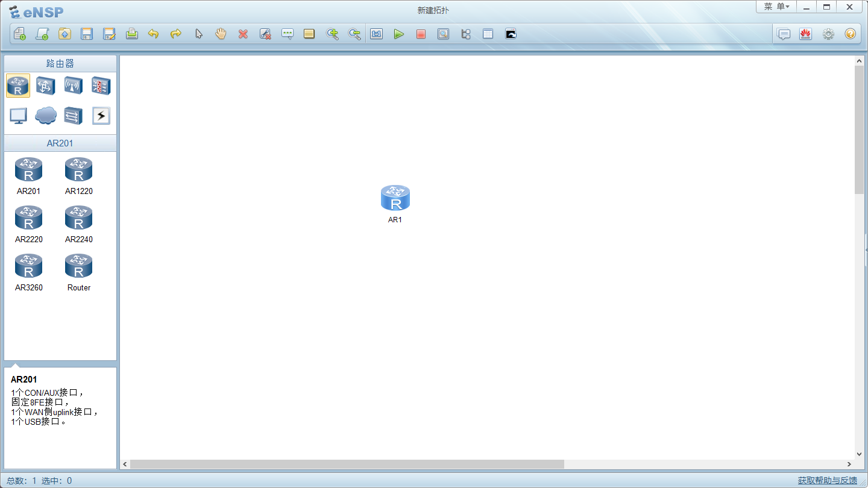Choose the AR201 router model
Viewport: 868px width, 488px height.
[x=28, y=175]
